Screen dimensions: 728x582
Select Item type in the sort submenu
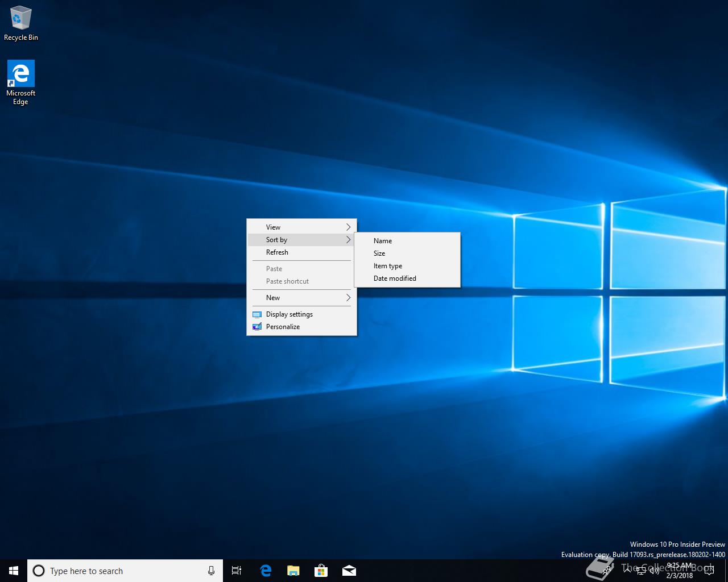[x=388, y=266]
